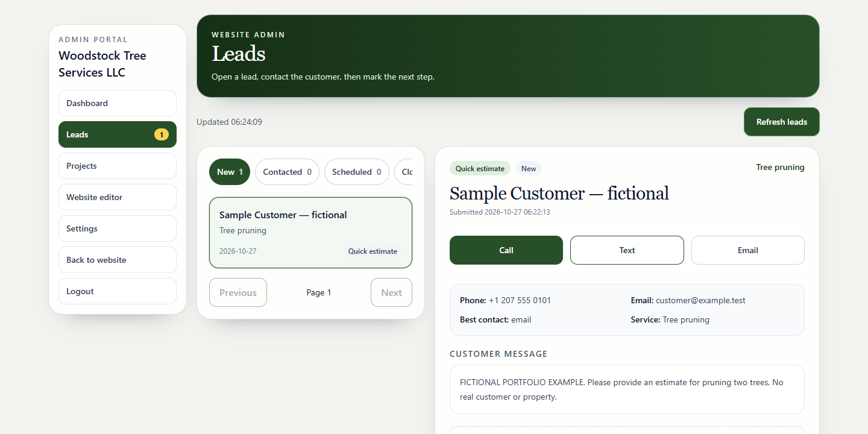This screenshot has height=434, width=868.
Task: Open Settings from sidebar
Action: point(118,228)
